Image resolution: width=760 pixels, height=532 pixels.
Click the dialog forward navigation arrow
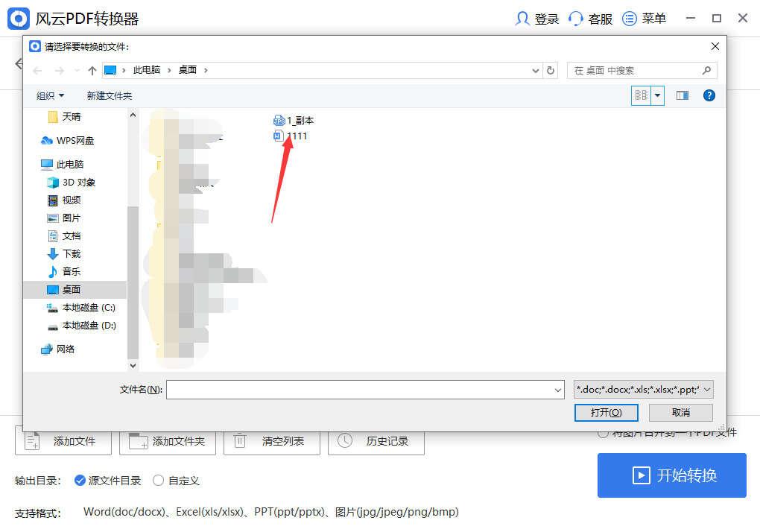(59, 71)
